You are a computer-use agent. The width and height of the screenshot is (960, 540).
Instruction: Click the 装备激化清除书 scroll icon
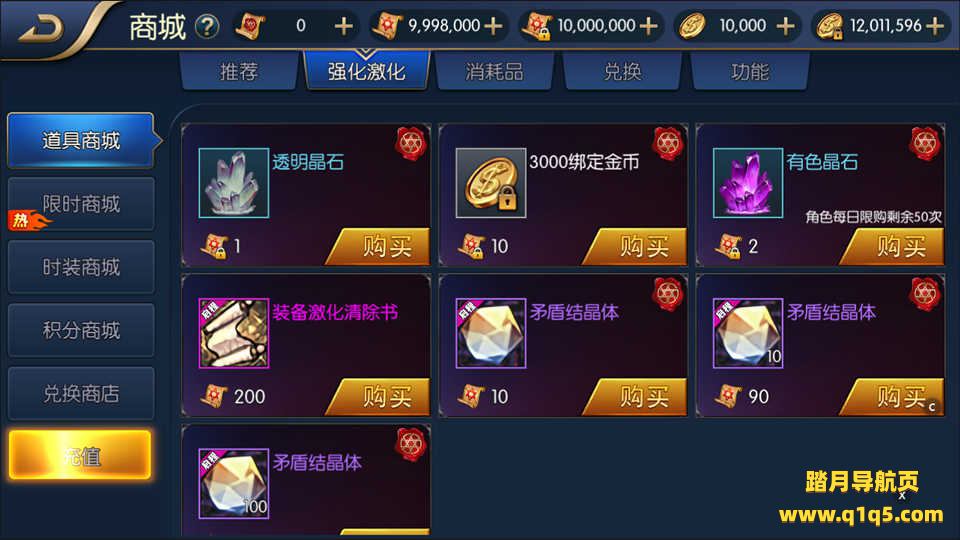233,333
